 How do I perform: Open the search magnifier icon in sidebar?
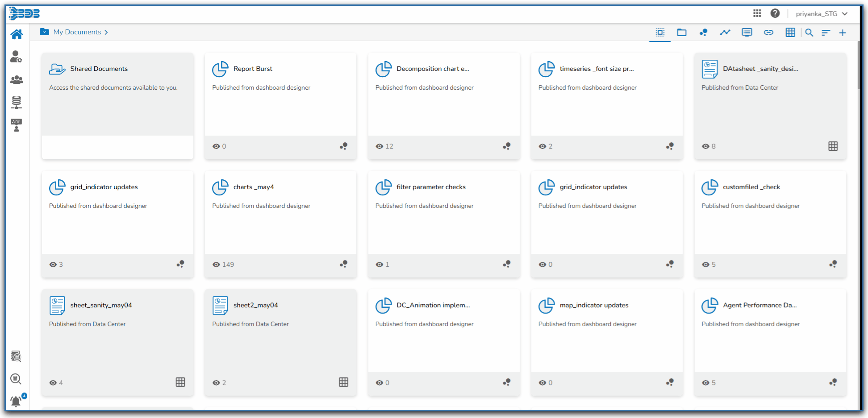16,379
